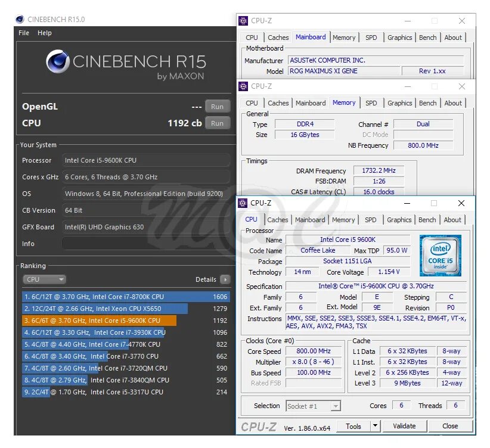
Task: Select ranking row Intel Core i7-3770 CPU
Action: pyautogui.click(x=126, y=356)
